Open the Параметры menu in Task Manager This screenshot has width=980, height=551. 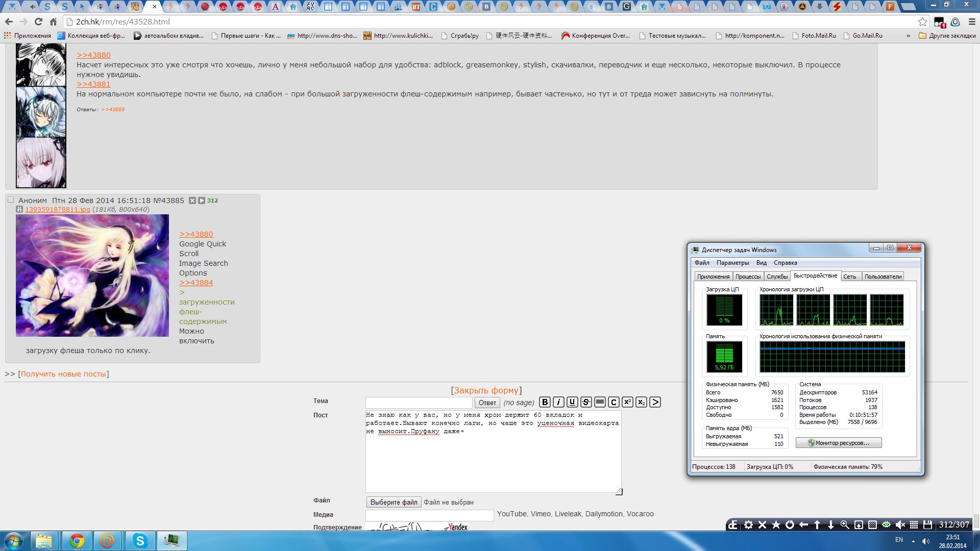(732, 263)
